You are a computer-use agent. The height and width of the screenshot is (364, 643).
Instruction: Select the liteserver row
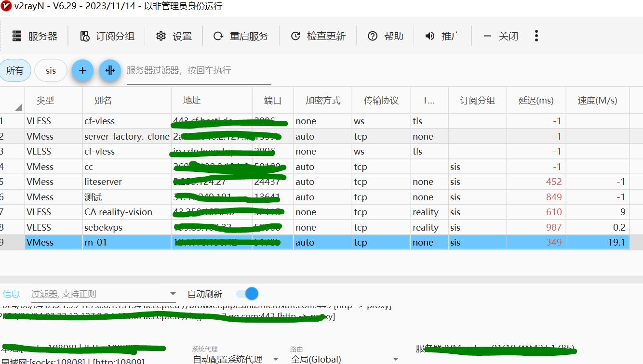(x=315, y=182)
